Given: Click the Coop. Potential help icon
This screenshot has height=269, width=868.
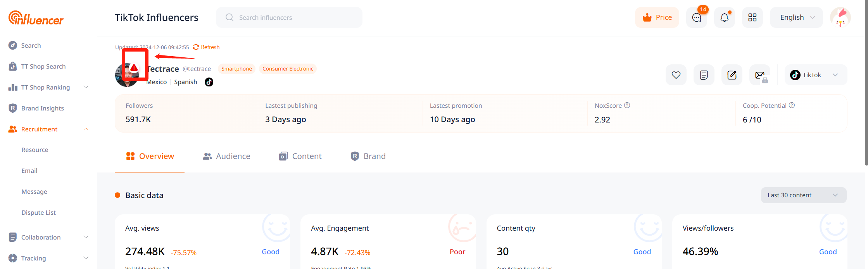Looking at the screenshot, I should 792,105.
